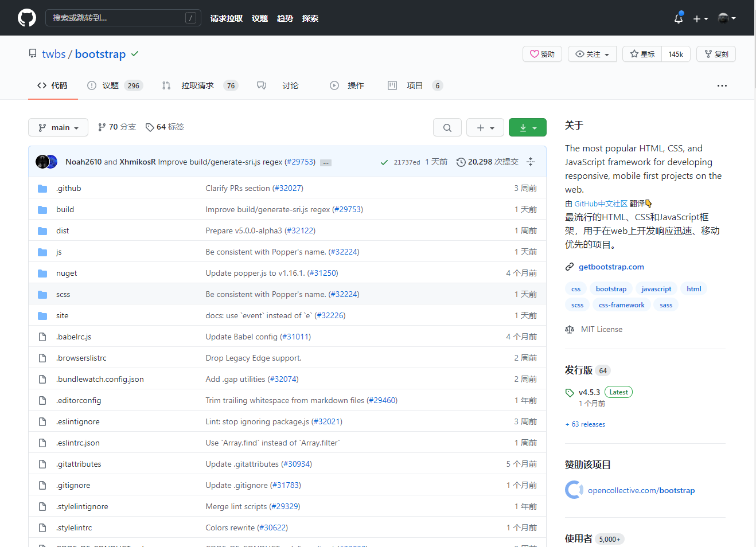Open the plus create-new dropdown in header
The width and height of the screenshot is (756, 547).
tap(700, 18)
